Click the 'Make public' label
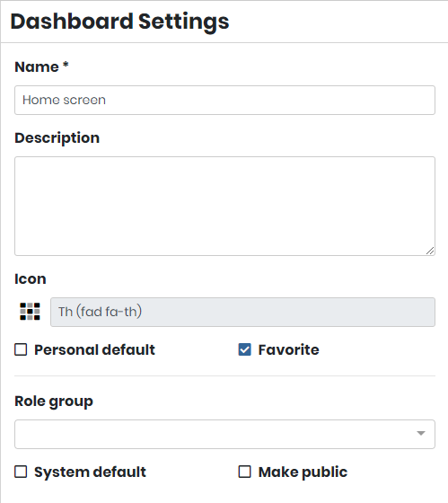Viewport: 448px width, 503px height. (x=303, y=472)
